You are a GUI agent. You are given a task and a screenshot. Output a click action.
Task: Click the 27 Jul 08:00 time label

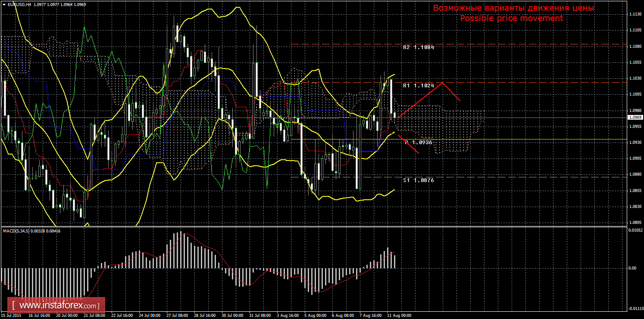177,316
